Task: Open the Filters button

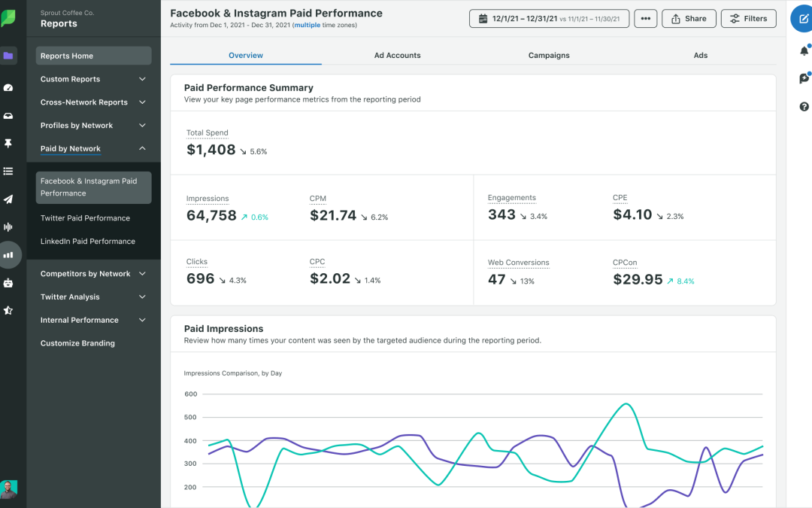Action: coord(748,19)
